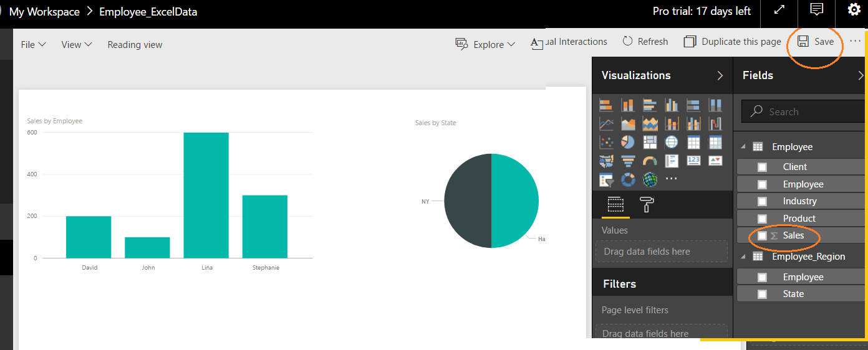The width and height of the screenshot is (868, 350).
Task: Open the Explore dropdown
Action: pos(486,44)
